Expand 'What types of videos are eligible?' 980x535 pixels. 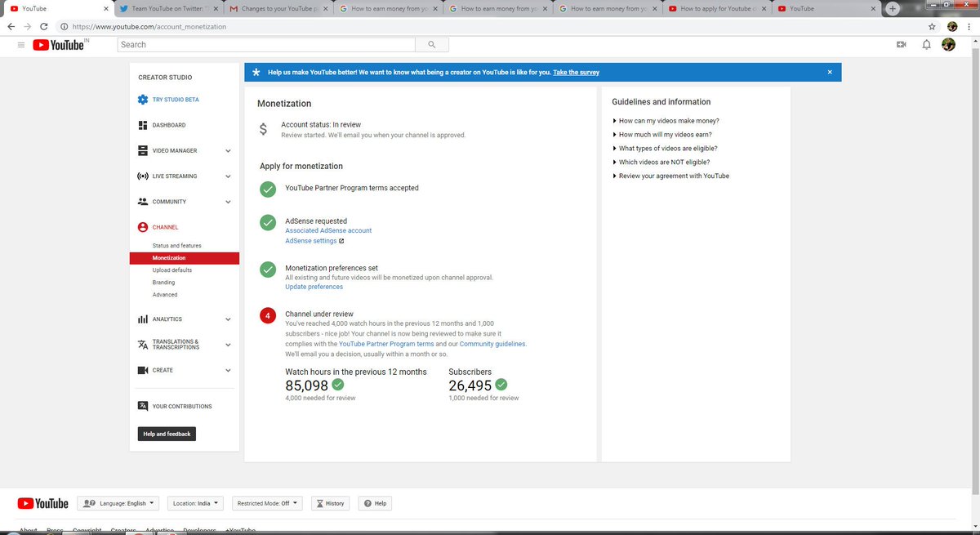click(665, 149)
